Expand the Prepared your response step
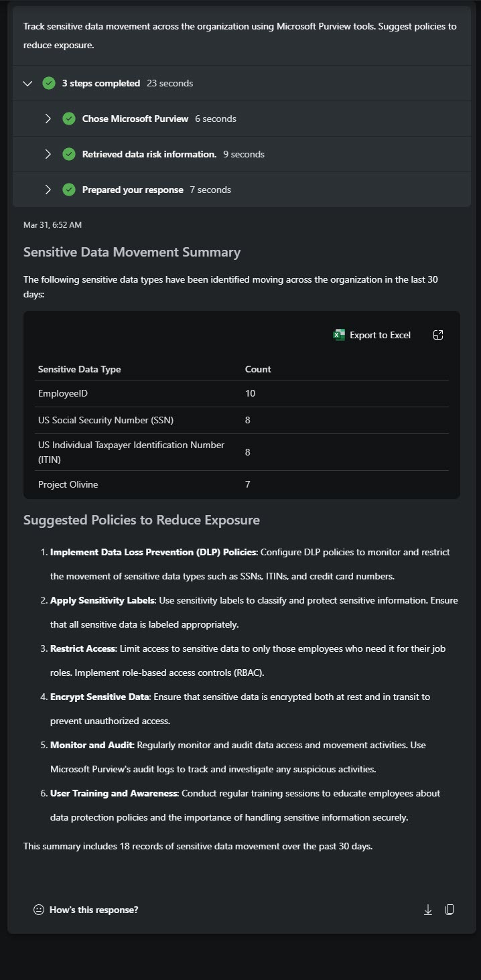Screen dimensions: 481x980 [x=48, y=190]
